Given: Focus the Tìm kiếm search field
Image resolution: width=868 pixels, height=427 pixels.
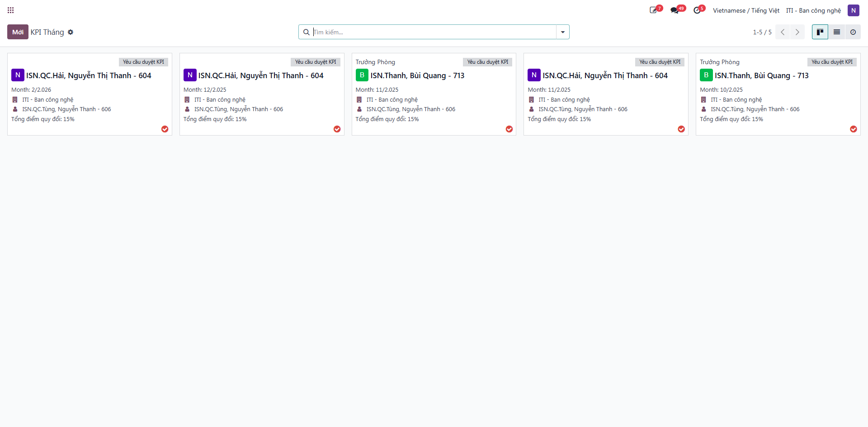Looking at the screenshot, I should click(x=434, y=32).
